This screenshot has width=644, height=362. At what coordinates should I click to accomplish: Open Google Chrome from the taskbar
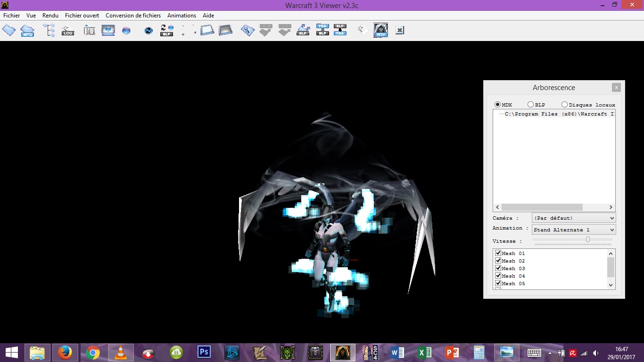pyautogui.click(x=93, y=353)
